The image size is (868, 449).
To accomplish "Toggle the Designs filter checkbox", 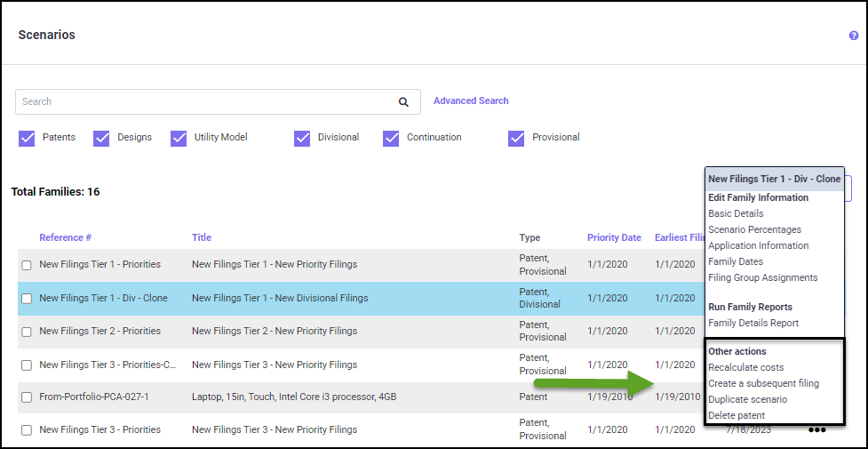I will (101, 138).
